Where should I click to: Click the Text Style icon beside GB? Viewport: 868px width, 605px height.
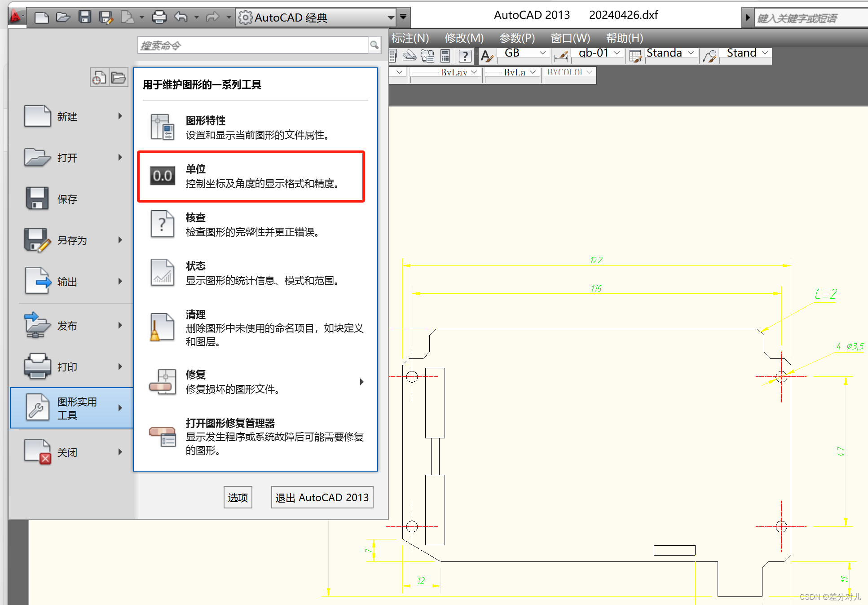487,56
